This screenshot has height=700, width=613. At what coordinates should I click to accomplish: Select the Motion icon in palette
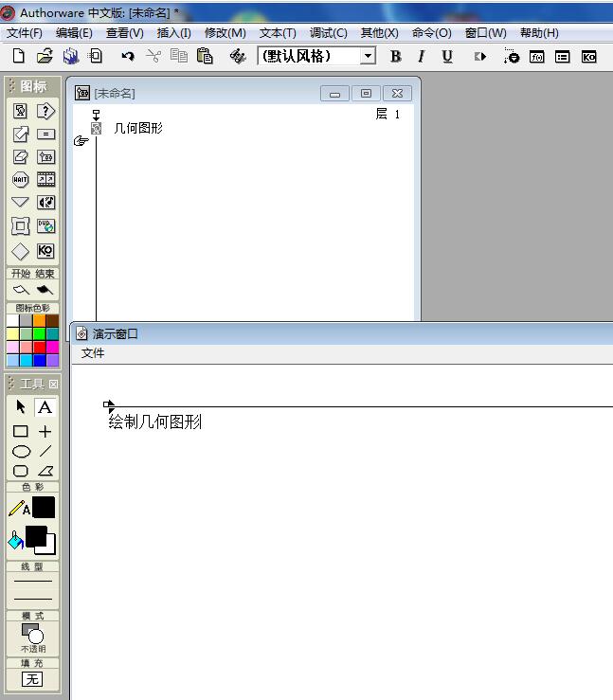click(x=20, y=134)
